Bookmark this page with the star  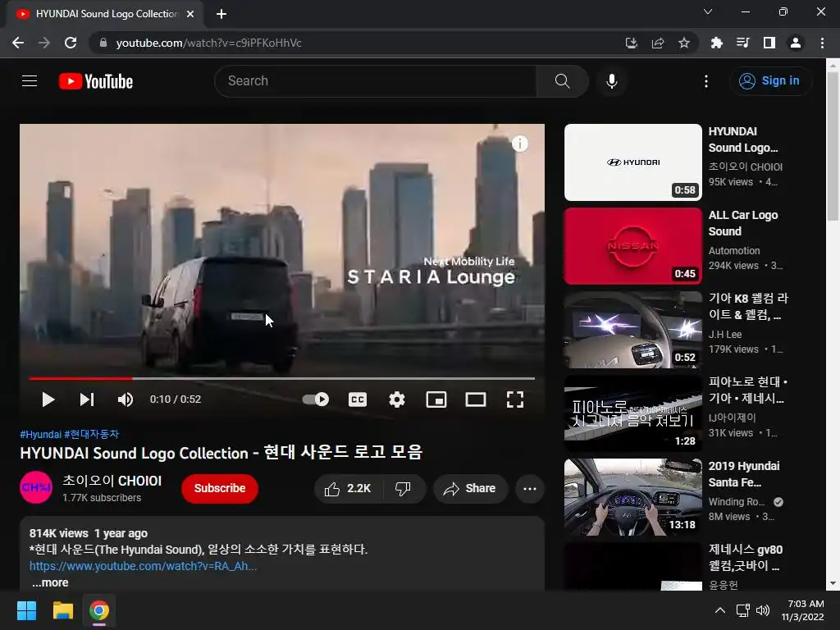click(x=683, y=43)
